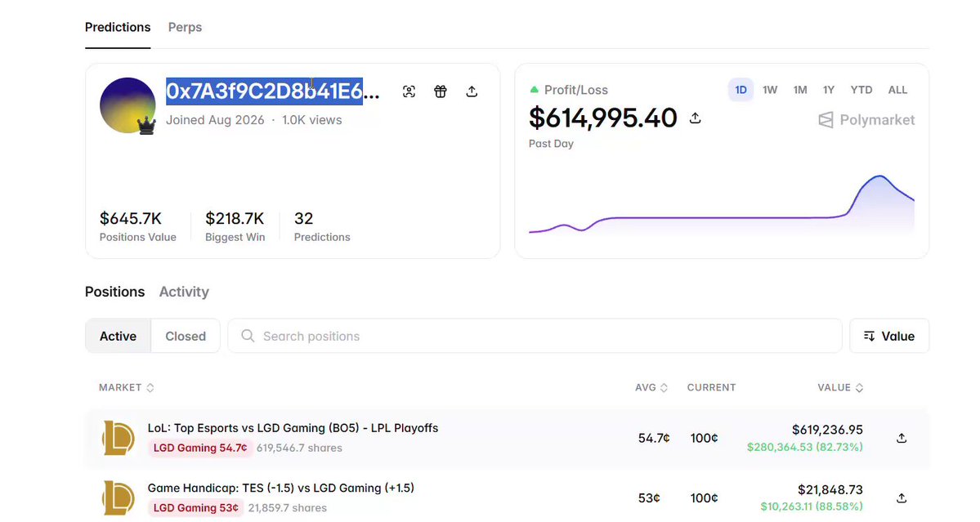
Task: Sort positions by the VALUE column
Action: [x=840, y=388]
